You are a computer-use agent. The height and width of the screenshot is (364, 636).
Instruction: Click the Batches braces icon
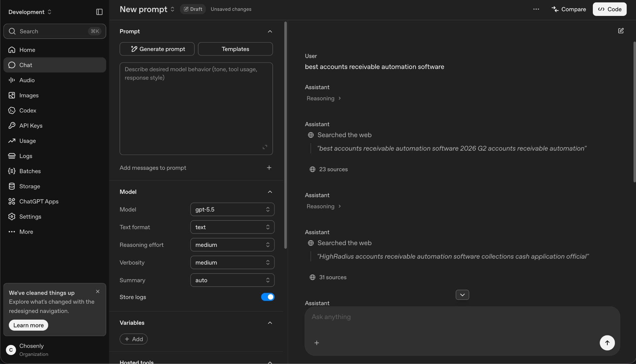point(12,171)
